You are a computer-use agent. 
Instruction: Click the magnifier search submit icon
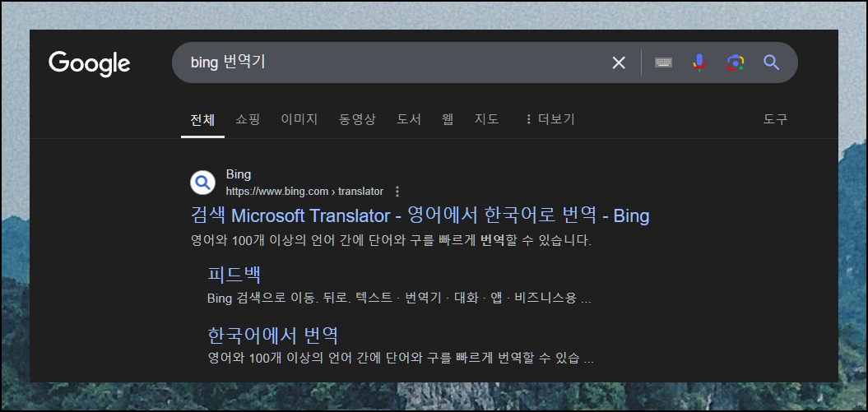pos(771,62)
